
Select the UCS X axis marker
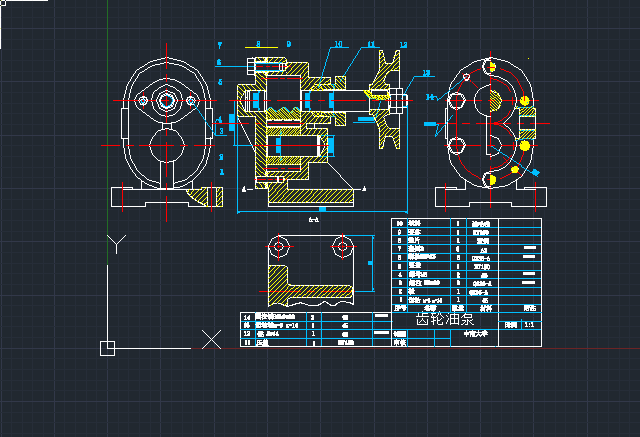(x=211, y=339)
